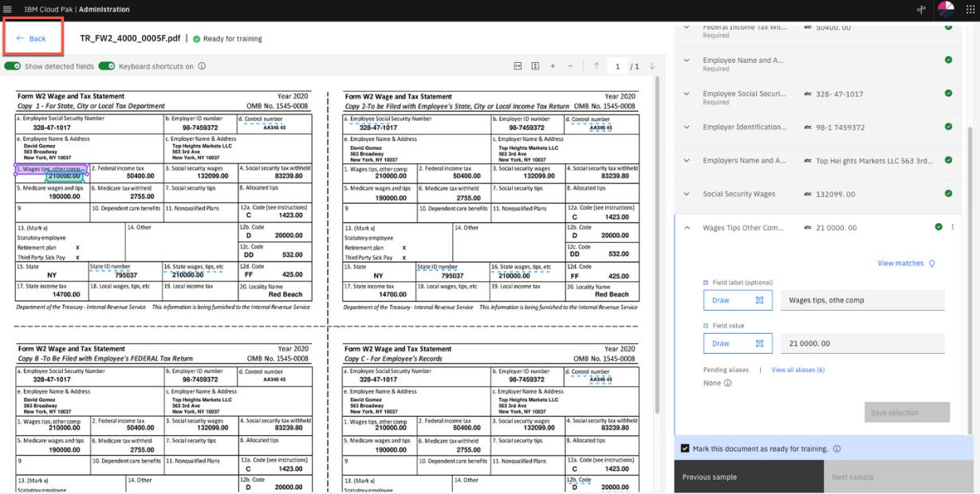The image size is (980, 494).
Task: Open keyboard shortcuts info icon
Action: pos(202,66)
